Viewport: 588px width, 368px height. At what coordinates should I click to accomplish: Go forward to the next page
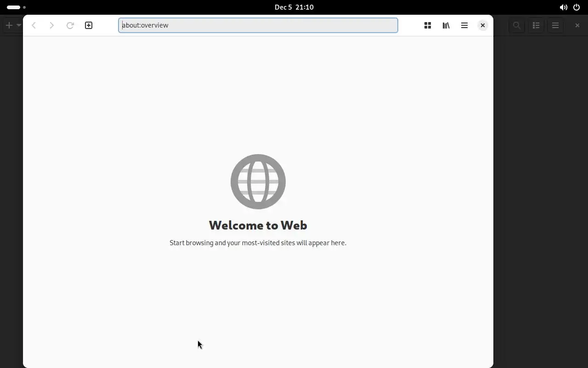(x=52, y=25)
